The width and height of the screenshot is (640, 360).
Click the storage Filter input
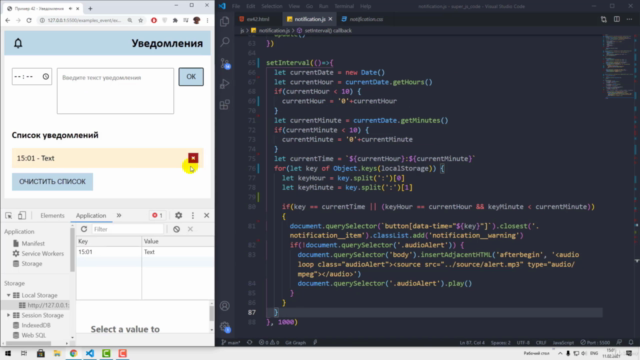tap(127, 229)
